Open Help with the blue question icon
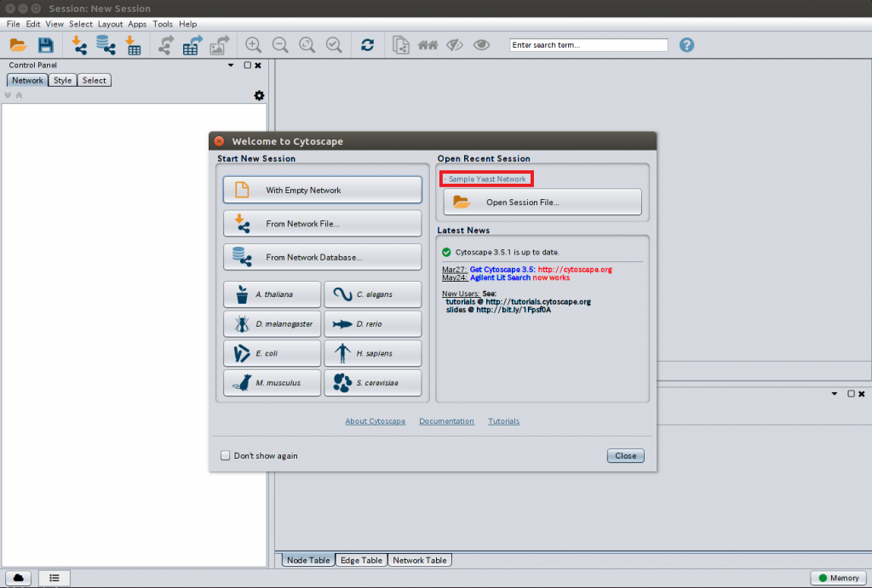The height and width of the screenshot is (588, 872). coord(687,45)
